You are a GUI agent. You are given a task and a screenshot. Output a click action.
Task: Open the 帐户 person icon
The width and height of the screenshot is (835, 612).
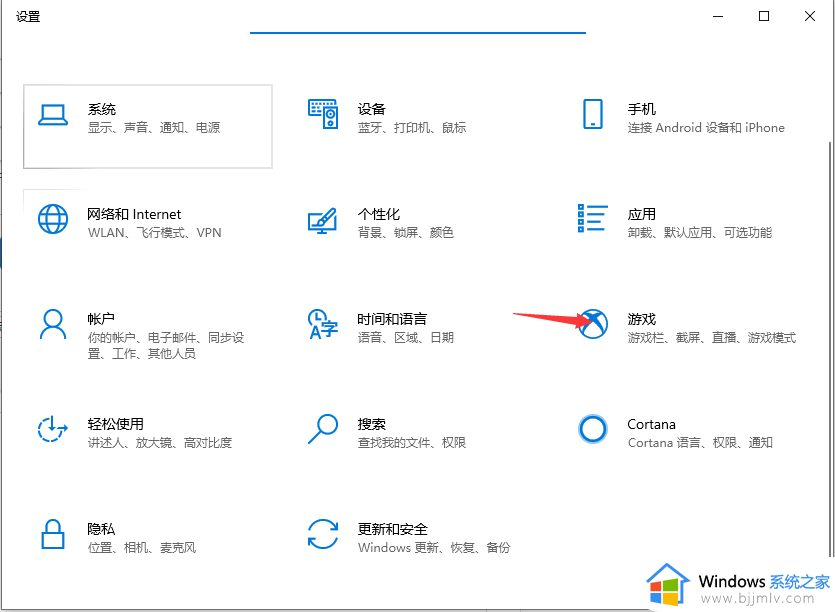point(53,324)
